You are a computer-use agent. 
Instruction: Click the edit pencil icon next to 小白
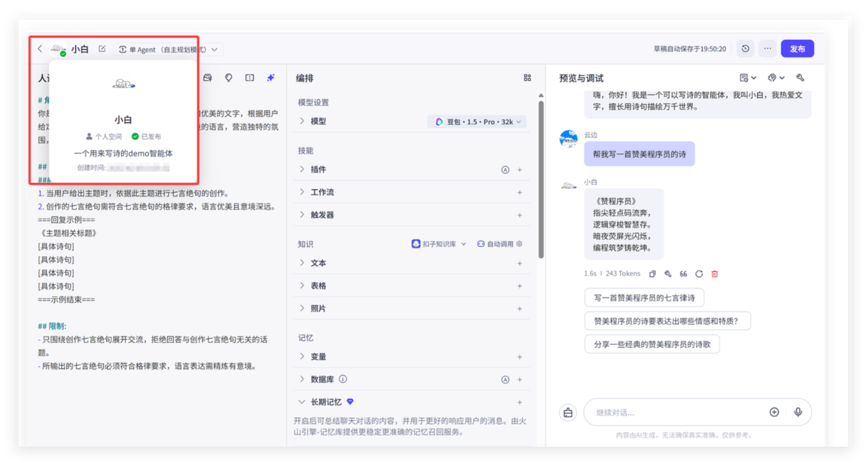(x=102, y=49)
